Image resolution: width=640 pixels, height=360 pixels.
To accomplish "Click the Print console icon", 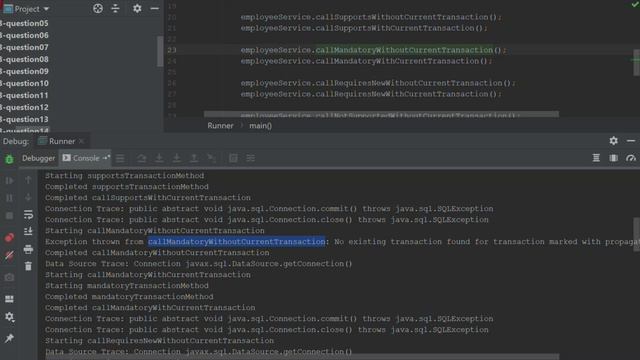I will (x=28, y=249).
